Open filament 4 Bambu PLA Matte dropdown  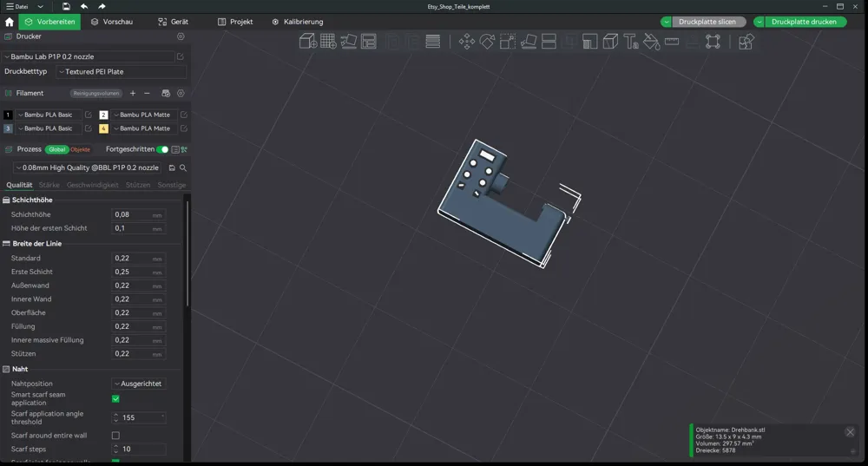pos(144,128)
